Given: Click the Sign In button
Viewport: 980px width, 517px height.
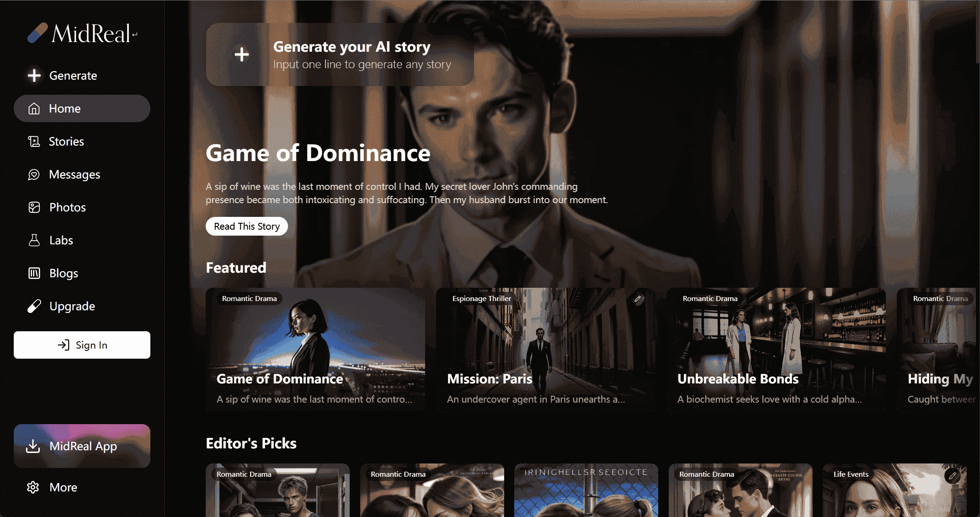Looking at the screenshot, I should pos(82,345).
